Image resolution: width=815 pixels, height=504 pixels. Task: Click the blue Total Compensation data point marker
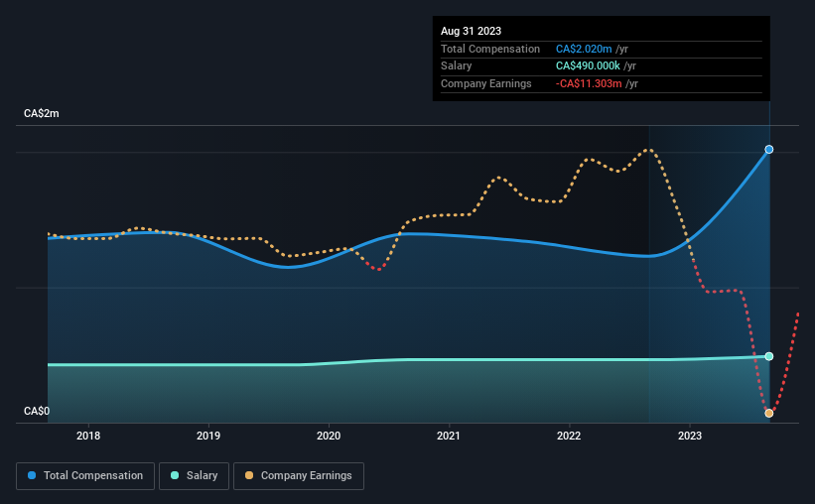pyautogui.click(x=768, y=150)
